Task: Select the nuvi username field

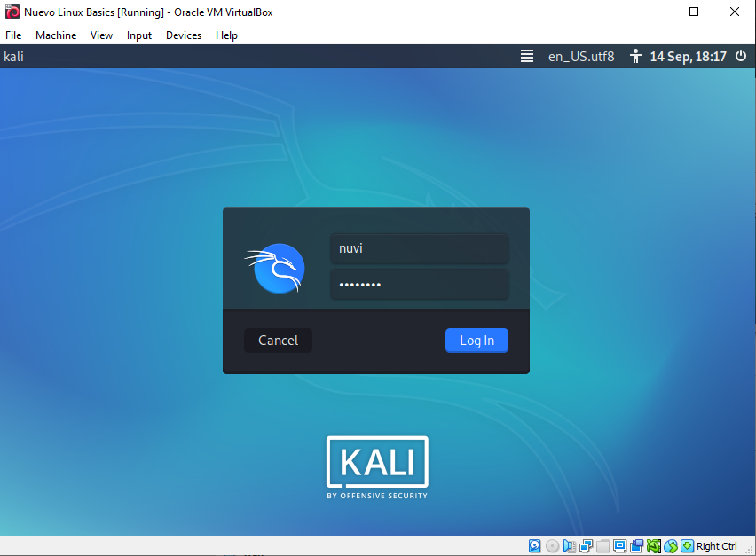Action: (x=419, y=248)
